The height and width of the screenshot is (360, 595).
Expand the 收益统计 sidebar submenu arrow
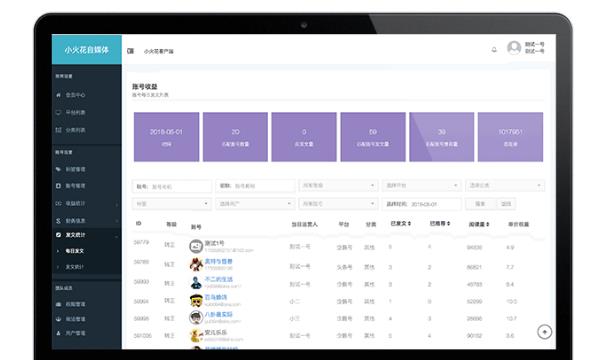(116, 204)
